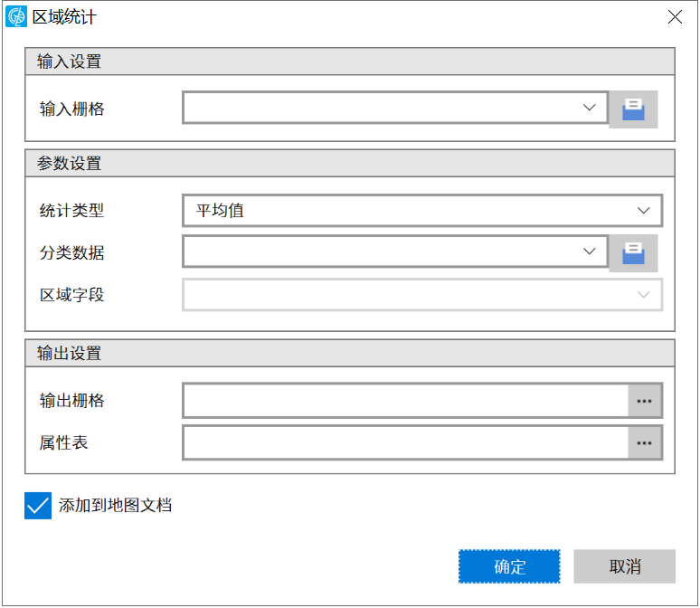
Task: Click the open-file icon beside 输入栅格
Action: [x=633, y=109]
